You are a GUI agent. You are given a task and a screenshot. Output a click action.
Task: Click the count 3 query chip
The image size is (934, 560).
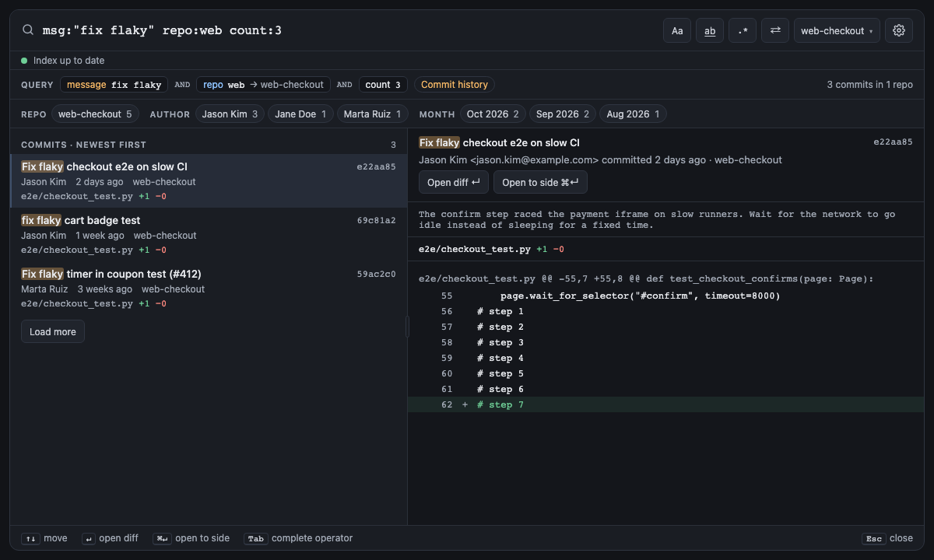[383, 85]
